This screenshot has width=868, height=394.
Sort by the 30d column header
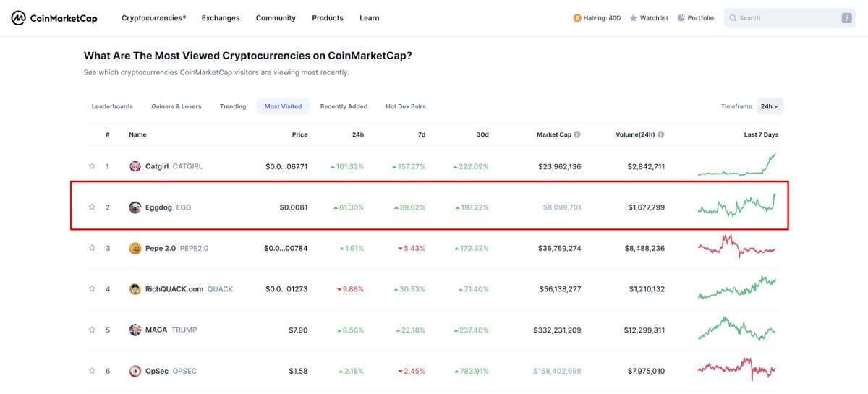pos(483,134)
